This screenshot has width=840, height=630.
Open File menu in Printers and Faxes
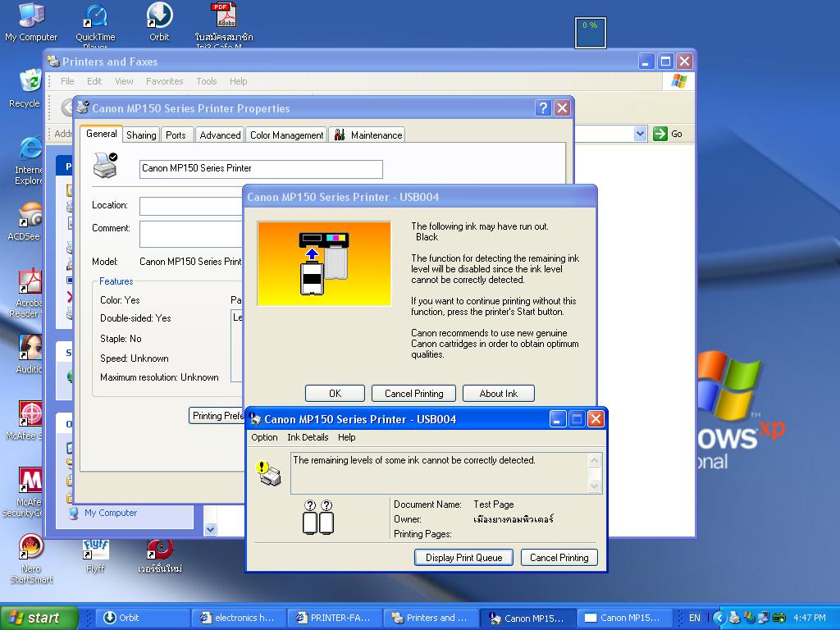(67, 81)
